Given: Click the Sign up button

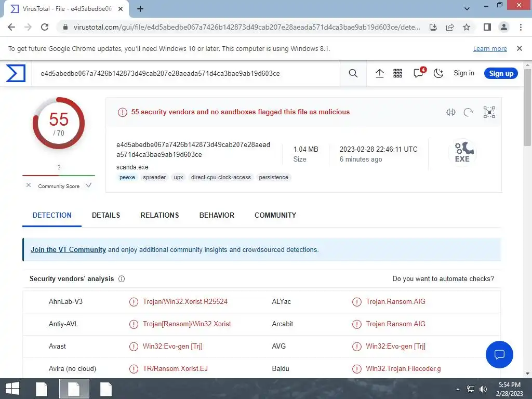Looking at the screenshot, I should [x=501, y=73].
